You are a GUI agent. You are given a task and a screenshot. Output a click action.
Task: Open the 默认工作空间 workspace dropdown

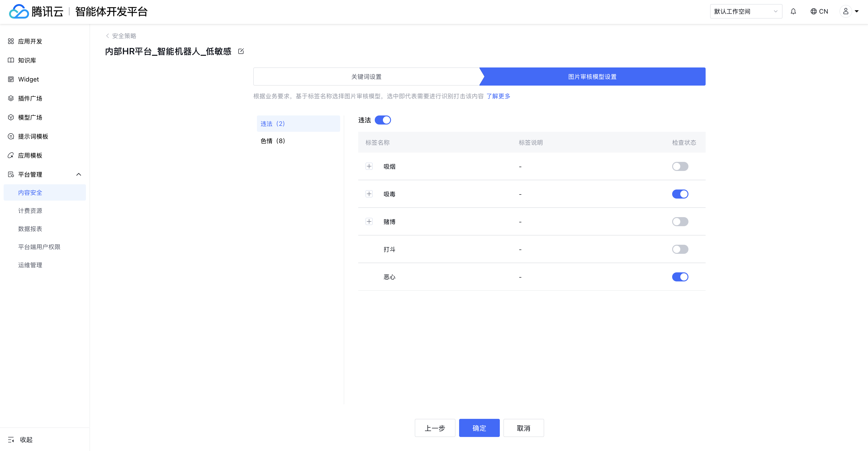[x=746, y=12]
